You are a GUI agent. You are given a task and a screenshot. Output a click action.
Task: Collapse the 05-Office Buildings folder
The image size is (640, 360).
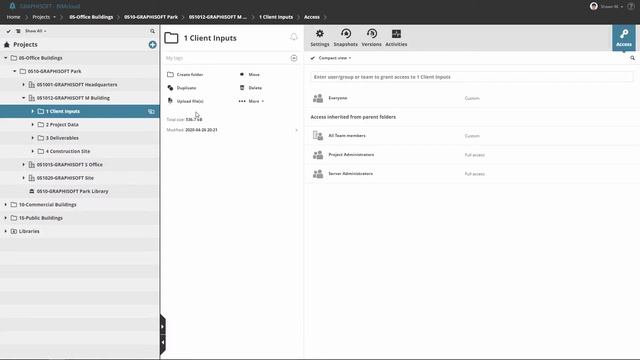point(6,58)
